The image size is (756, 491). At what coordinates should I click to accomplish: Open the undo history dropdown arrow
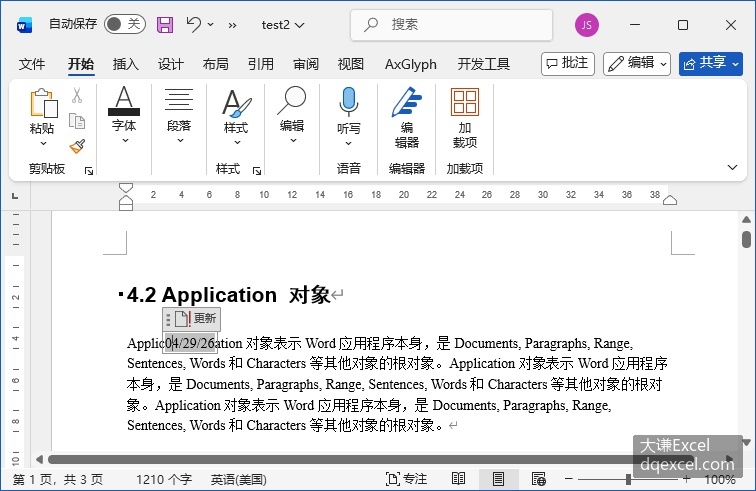(211, 24)
